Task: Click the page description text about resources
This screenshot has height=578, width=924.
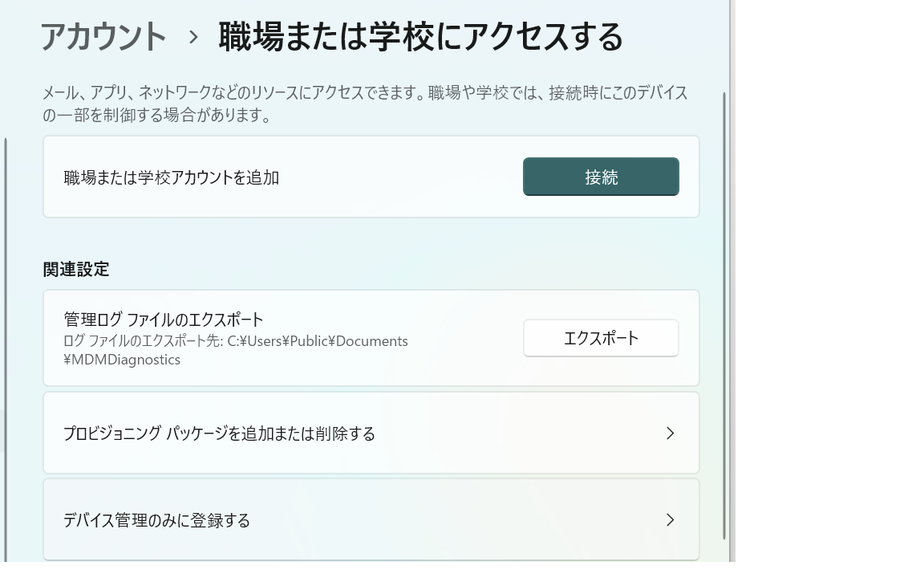Action: pyautogui.click(x=365, y=100)
